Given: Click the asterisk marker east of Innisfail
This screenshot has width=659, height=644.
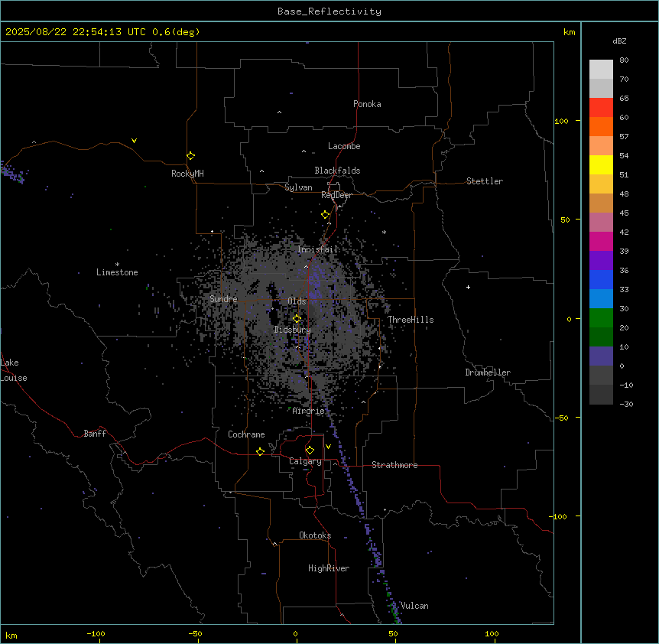Looking at the screenshot, I should (x=384, y=232).
